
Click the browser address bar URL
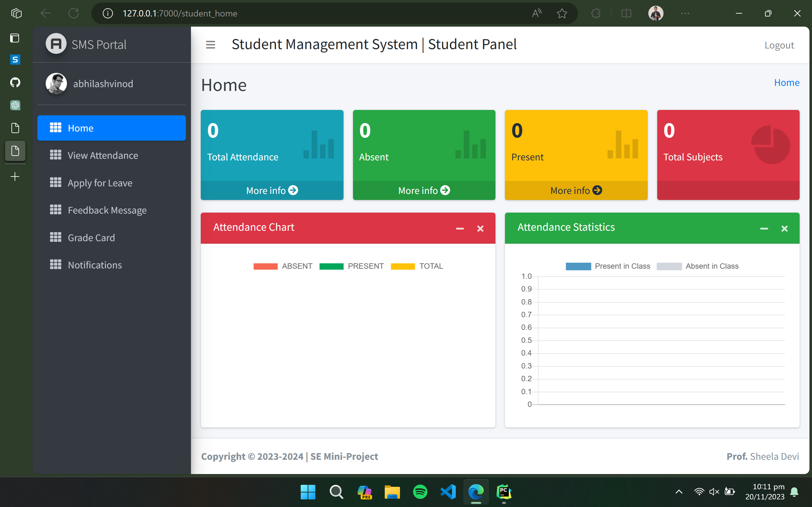pos(180,13)
